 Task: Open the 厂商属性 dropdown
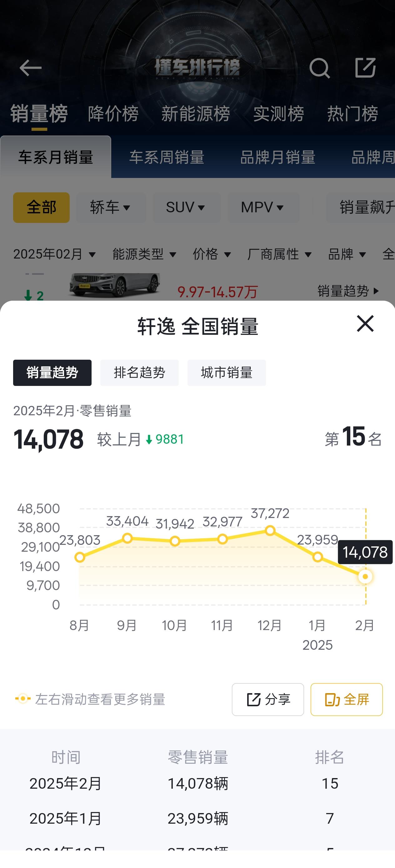click(279, 254)
